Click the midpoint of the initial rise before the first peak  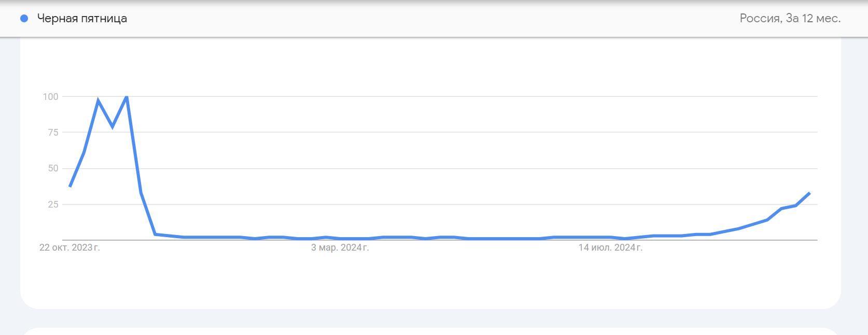84,152
